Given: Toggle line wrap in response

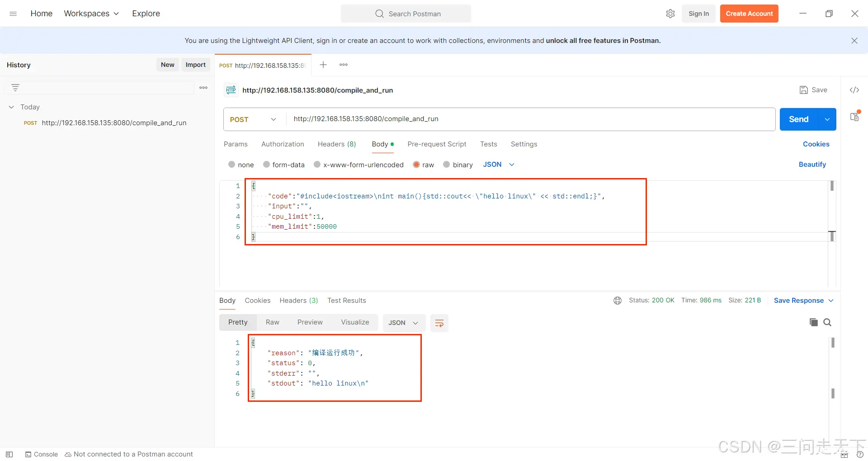Looking at the screenshot, I should (x=439, y=323).
